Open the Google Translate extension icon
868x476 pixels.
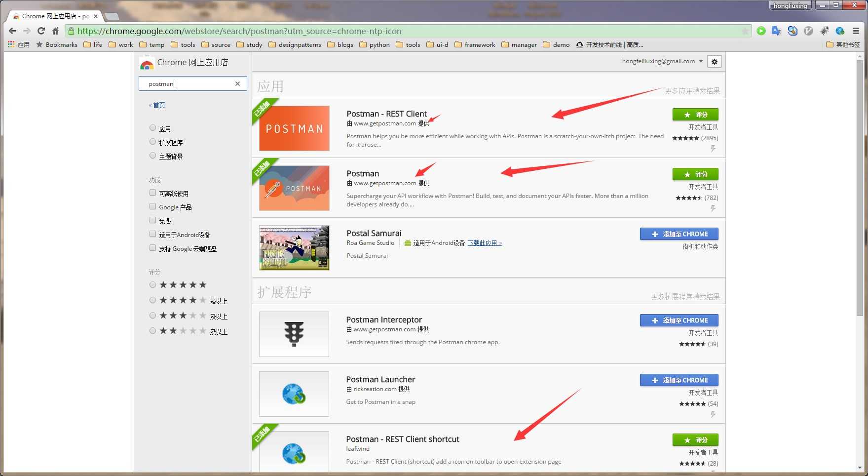(776, 31)
